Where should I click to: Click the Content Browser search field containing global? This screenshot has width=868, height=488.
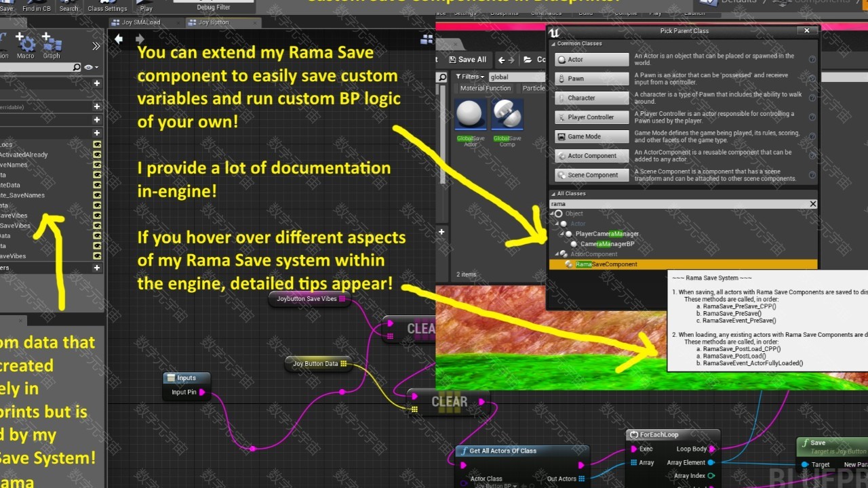click(x=517, y=77)
